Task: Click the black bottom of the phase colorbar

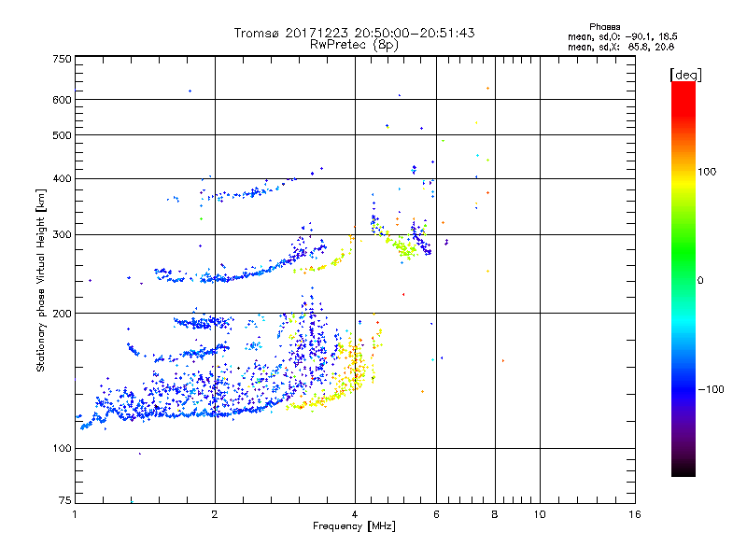Action: (x=684, y=470)
